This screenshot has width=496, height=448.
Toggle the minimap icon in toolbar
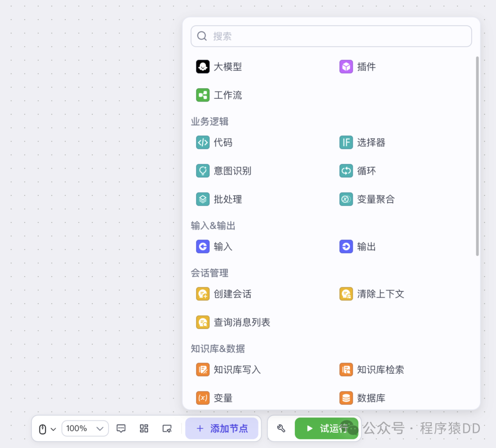(x=167, y=429)
